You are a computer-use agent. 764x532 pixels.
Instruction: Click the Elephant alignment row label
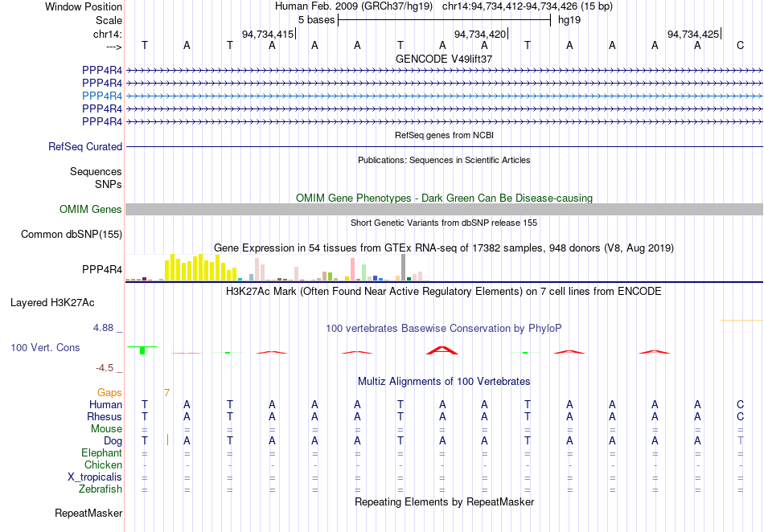[x=102, y=453]
